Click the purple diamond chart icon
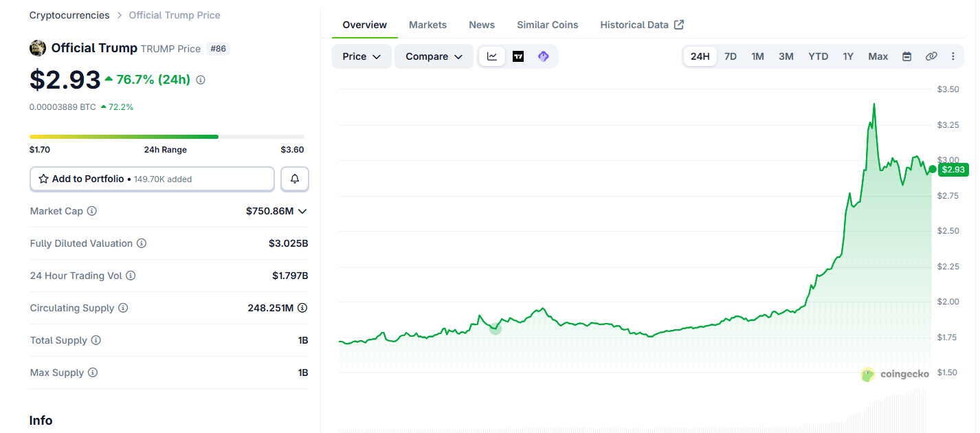 coord(544,56)
